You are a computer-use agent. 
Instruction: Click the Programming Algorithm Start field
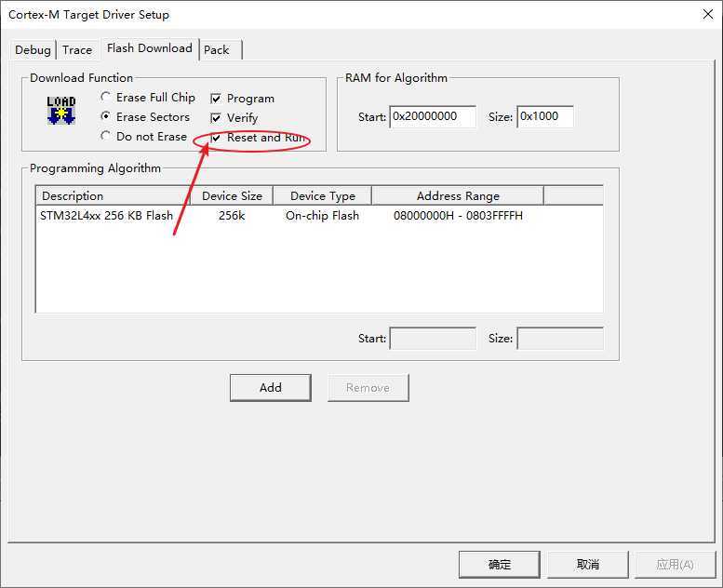pyautogui.click(x=433, y=338)
